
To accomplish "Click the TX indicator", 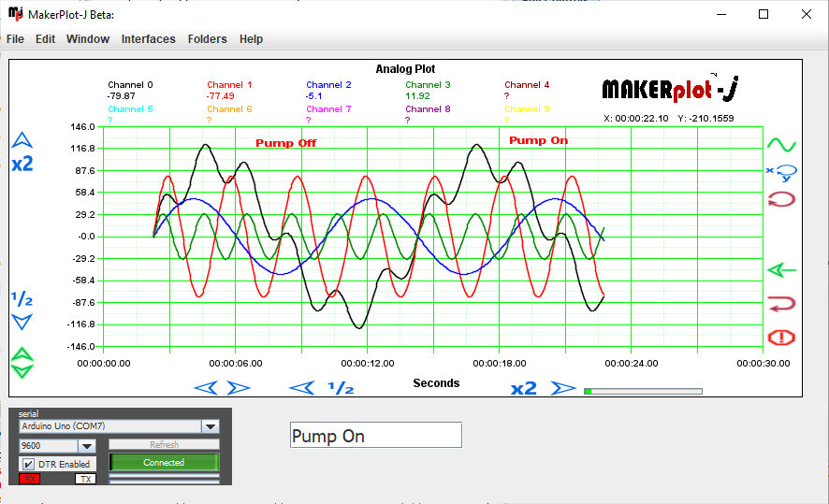I will [x=86, y=479].
